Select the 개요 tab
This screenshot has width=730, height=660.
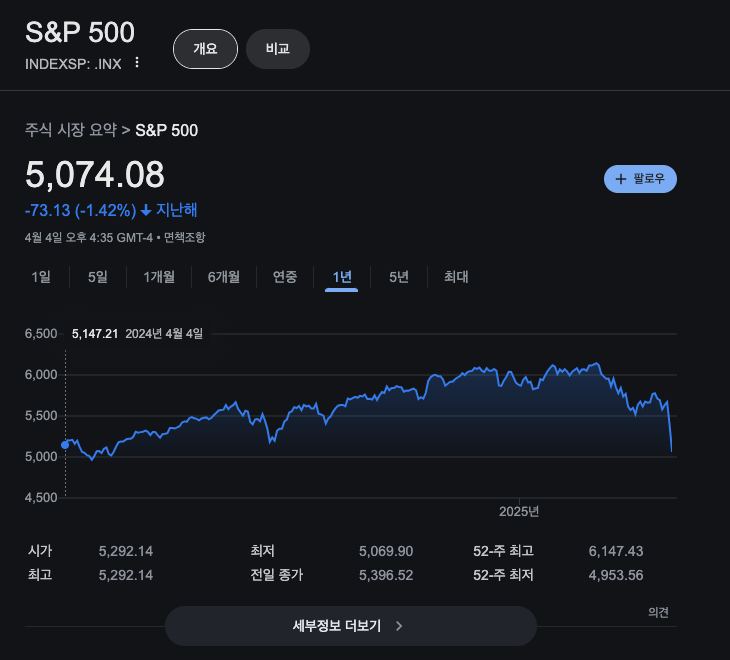coord(205,49)
